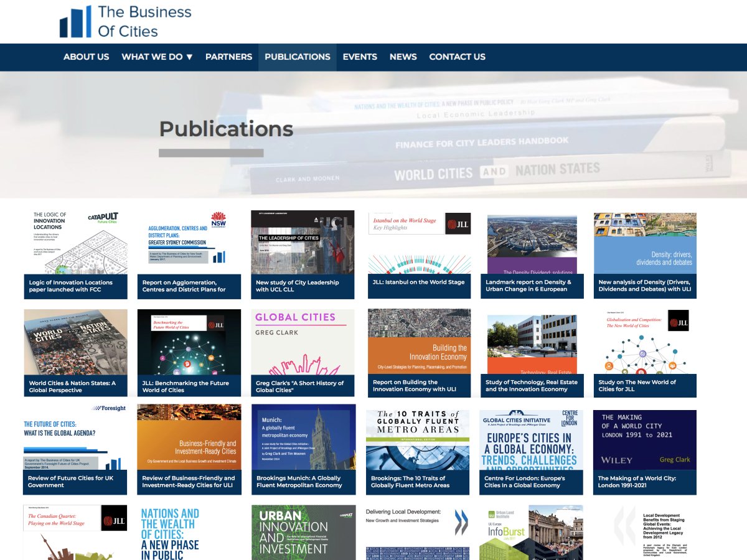Click 'Centre For London: Europe's Cities' caption
The width and height of the screenshot is (747, 560).
(531, 482)
